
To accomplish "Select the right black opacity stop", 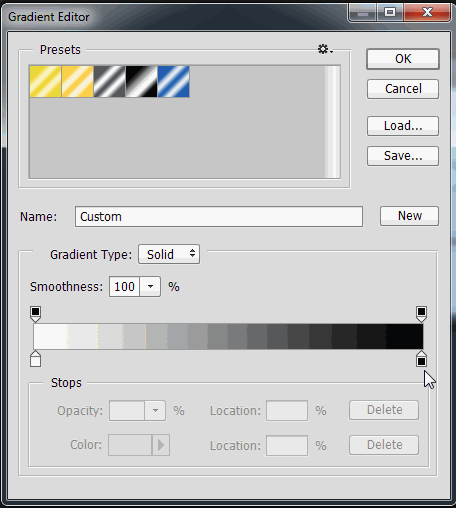I will click(x=421, y=314).
